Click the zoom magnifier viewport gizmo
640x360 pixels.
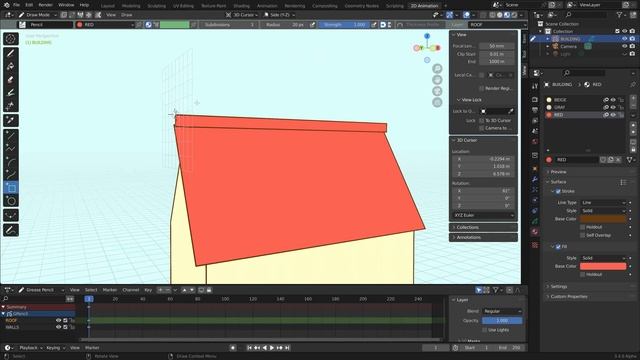coord(437,69)
